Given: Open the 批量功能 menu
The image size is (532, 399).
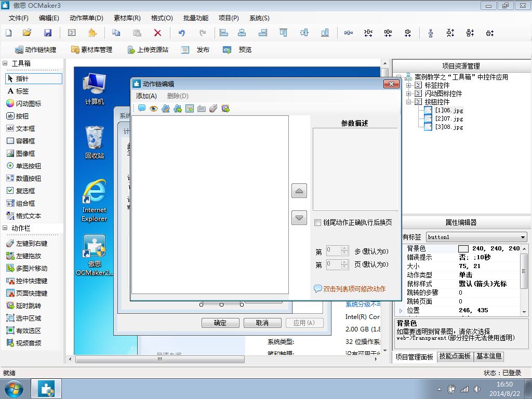Looking at the screenshot, I should (x=196, y=18).
